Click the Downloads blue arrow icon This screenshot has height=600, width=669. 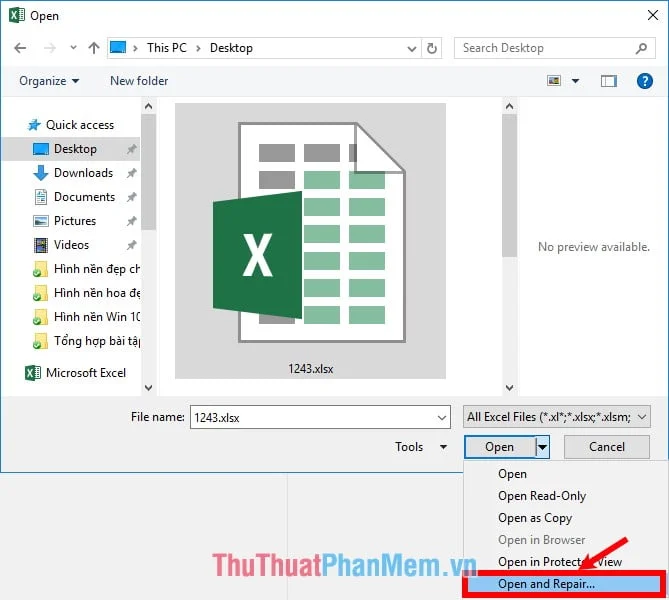point(41,173)
